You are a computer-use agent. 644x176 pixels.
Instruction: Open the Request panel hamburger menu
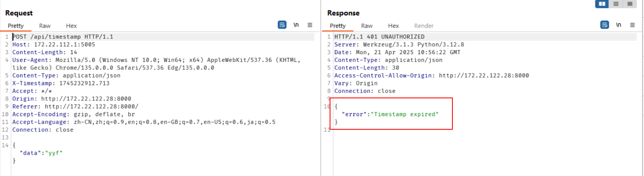coord(310,25)
